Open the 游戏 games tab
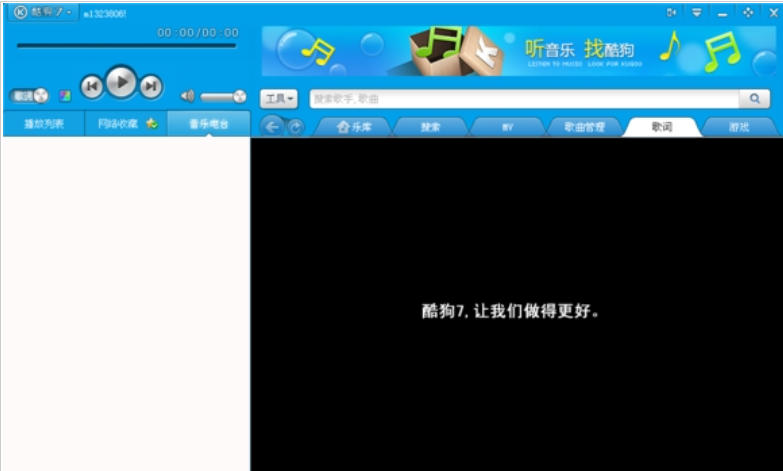The image size is (783, 471). [x=739, y=127]
